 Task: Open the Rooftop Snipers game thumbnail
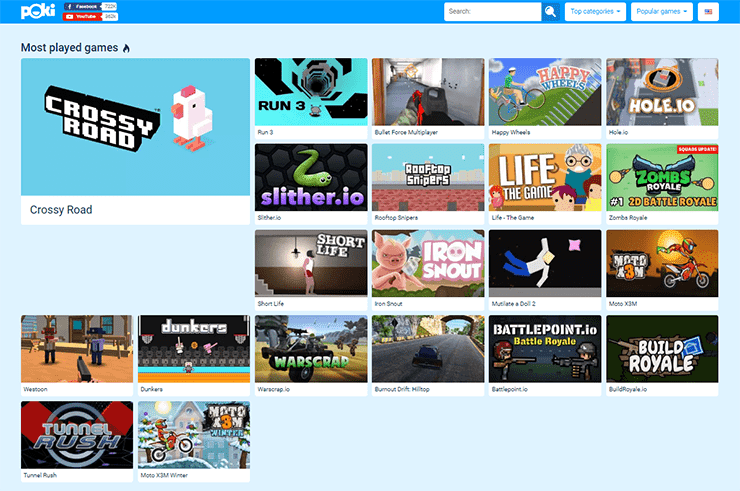pyautogui.click(x=428, y=178)
